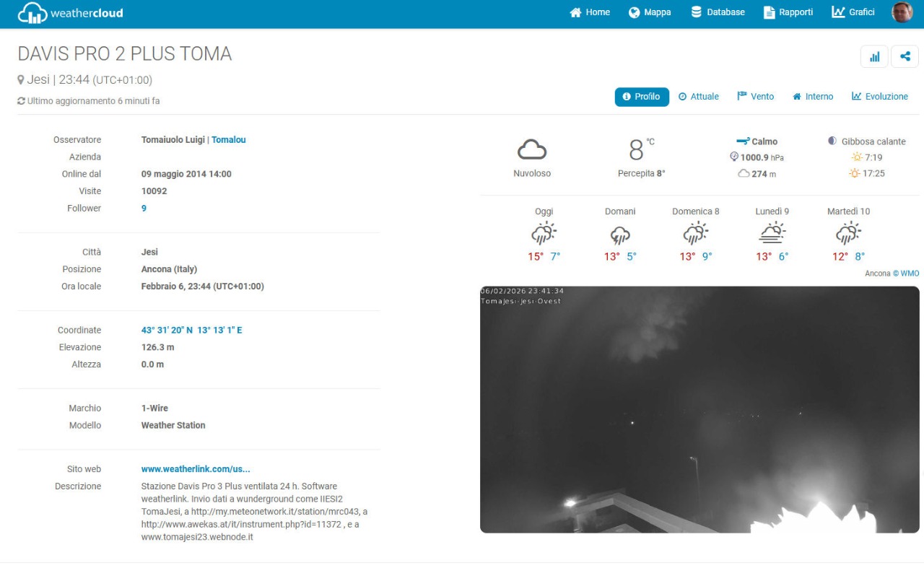Screen dimensions: 924x568
Task: Open the user profile avatar
Action: coord(902,12)
